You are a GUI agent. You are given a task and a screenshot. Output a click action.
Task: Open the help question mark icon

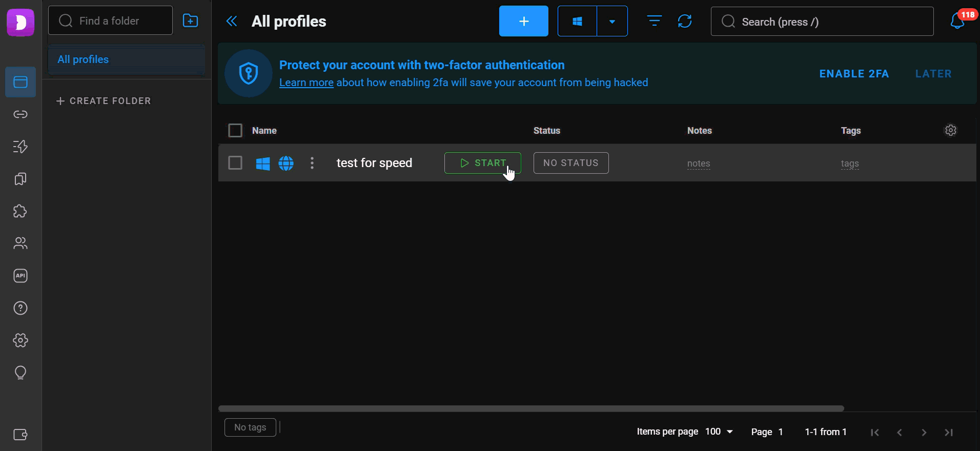(x=21, y=308)
